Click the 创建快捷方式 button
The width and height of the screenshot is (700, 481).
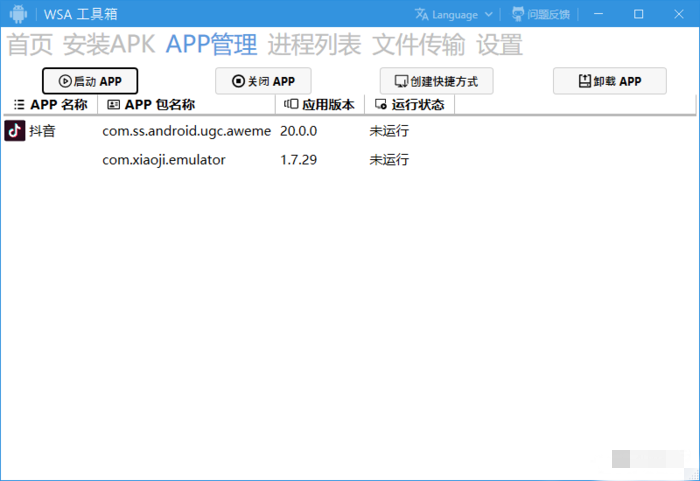coord(436,81)
